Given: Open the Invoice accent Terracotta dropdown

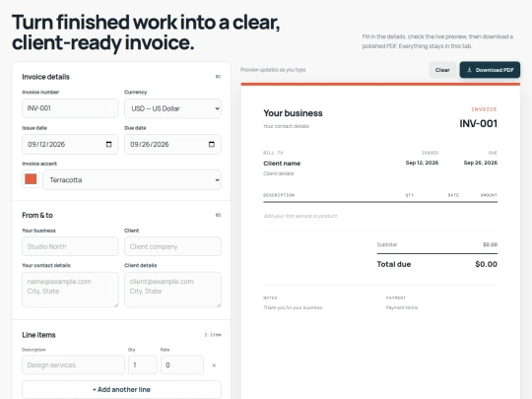Looking at the screenshot, I should tap(132, 180).
